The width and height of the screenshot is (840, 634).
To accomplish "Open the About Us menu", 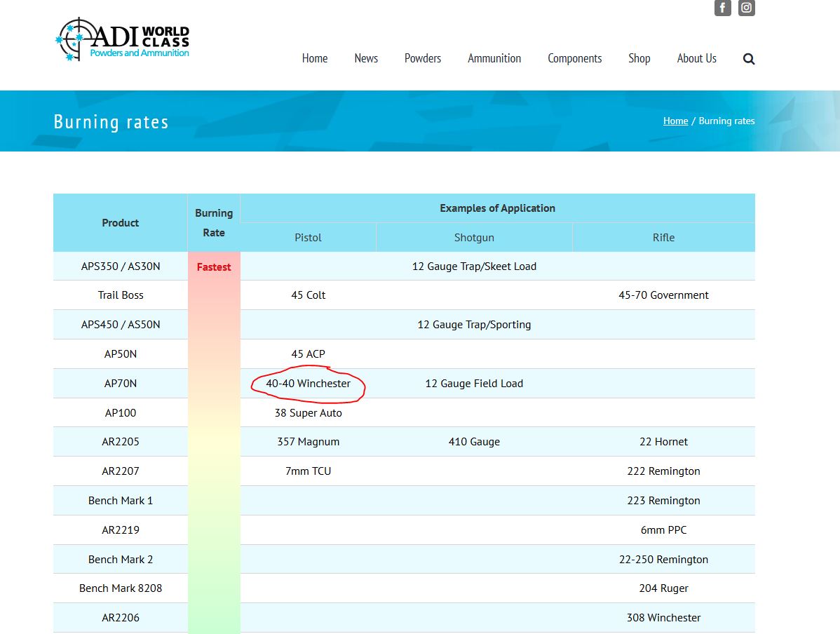I will [x=696, y=58].
